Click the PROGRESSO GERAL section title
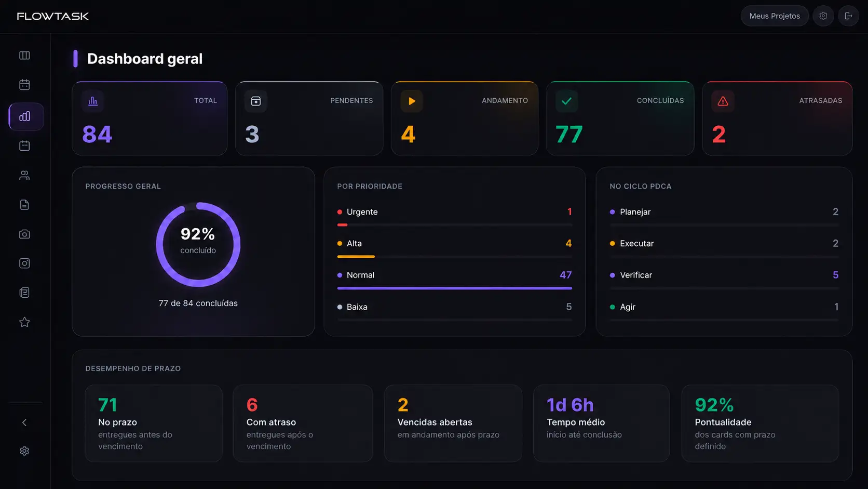 (x=123, y=186)
